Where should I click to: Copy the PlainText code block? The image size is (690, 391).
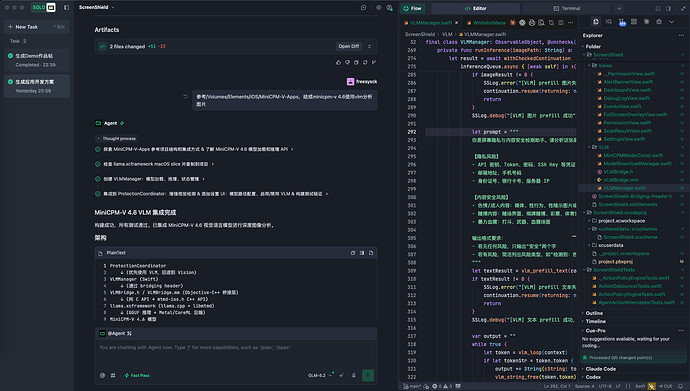[x=352, y=253]
